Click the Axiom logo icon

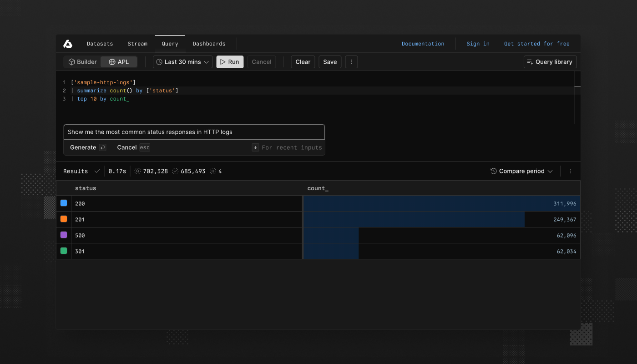67,43
